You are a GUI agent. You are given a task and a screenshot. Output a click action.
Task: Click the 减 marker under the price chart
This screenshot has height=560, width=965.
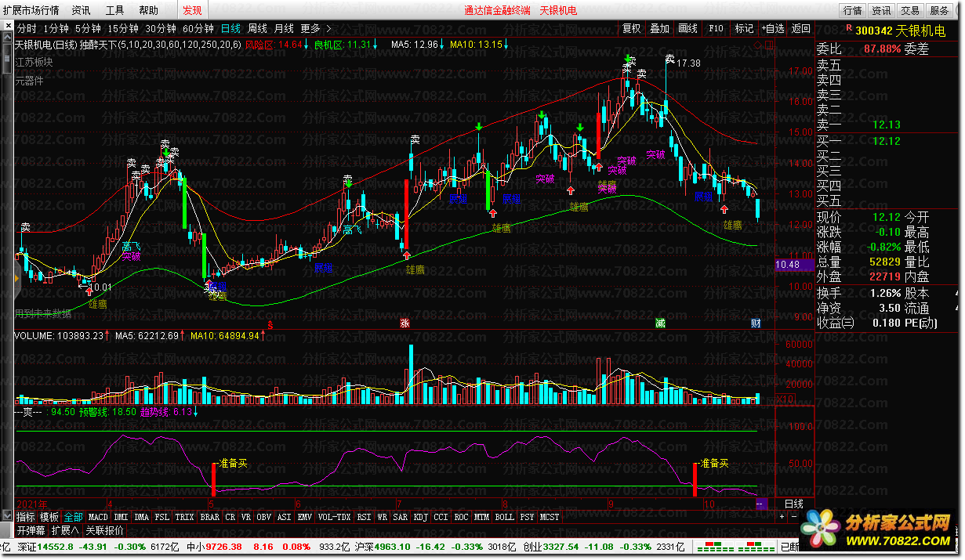(x=660, y=323)
